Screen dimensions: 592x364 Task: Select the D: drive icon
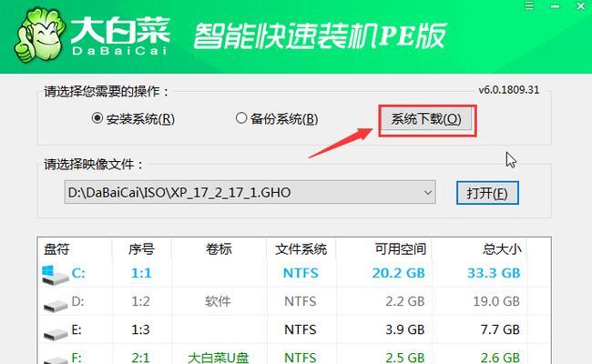click(56, 305)
